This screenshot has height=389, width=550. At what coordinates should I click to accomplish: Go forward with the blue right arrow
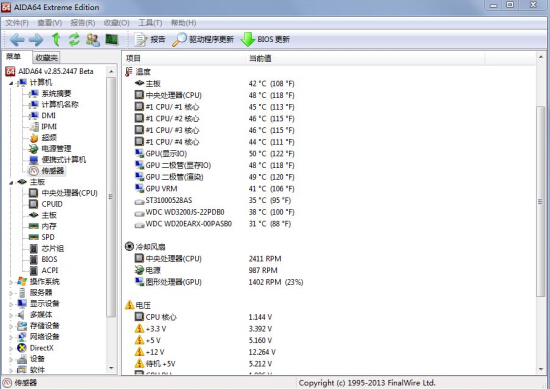click(36, 40)
